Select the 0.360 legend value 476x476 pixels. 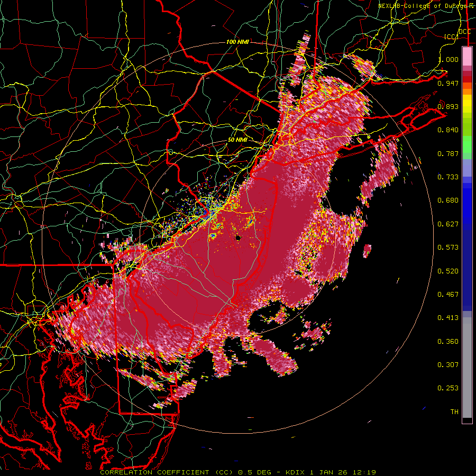(448, 342)
